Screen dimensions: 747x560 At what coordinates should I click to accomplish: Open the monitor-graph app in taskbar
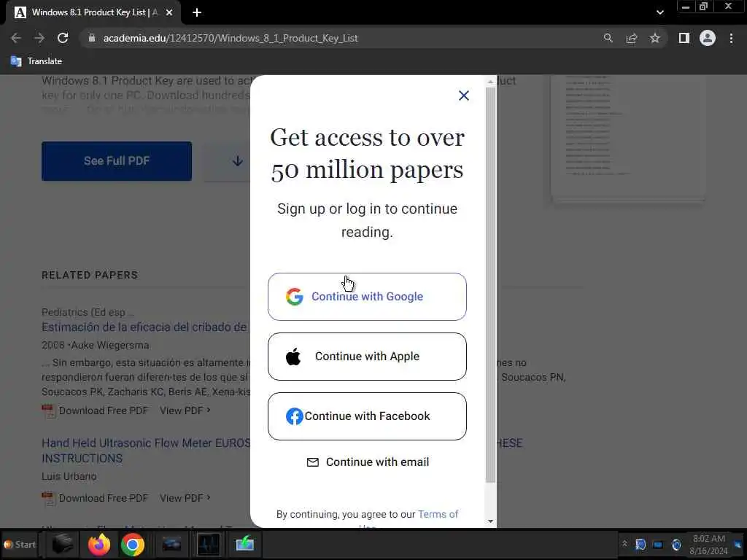(208, 544)
